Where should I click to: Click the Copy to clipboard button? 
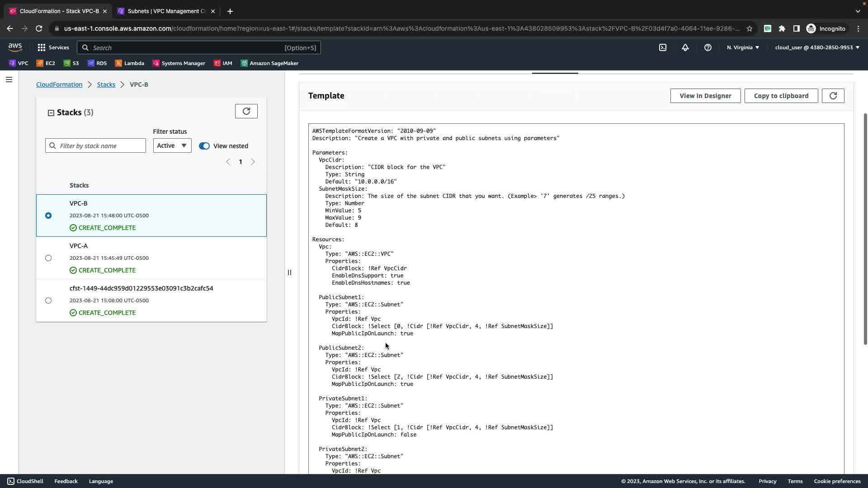click(x=781, y=96)
